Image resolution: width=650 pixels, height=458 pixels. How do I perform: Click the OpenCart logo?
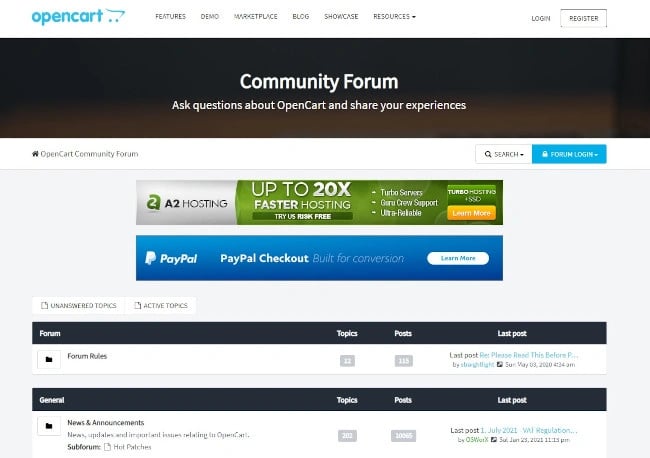pyautogui.click(x=78, y=17)
